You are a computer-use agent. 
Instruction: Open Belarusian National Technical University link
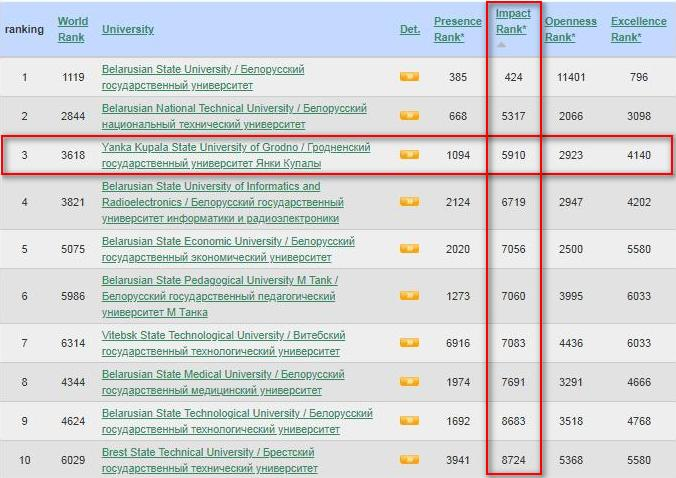pyautogui.click(x=234, y=116)
